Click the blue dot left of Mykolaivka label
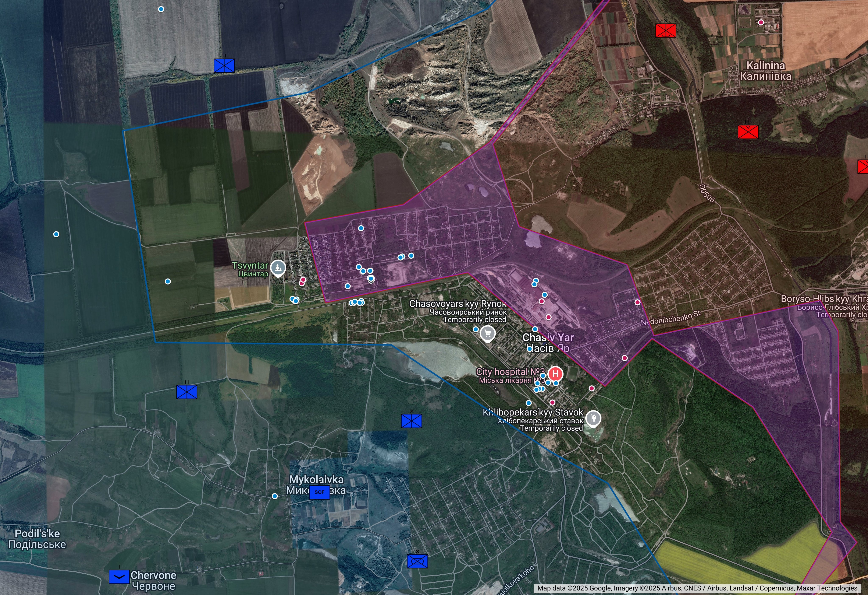This screenshot has height=595, width=868. (274, 496)
